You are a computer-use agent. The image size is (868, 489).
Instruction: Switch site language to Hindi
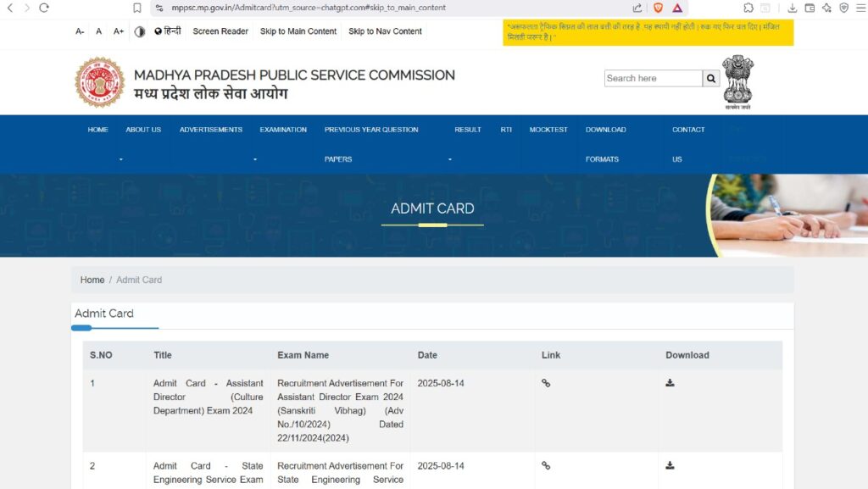(x=168, y=31)
